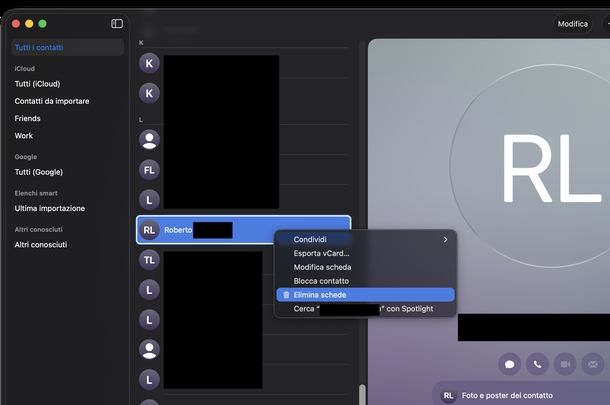
Task: Call the contact using the phone icon
Action: [537, 364]
